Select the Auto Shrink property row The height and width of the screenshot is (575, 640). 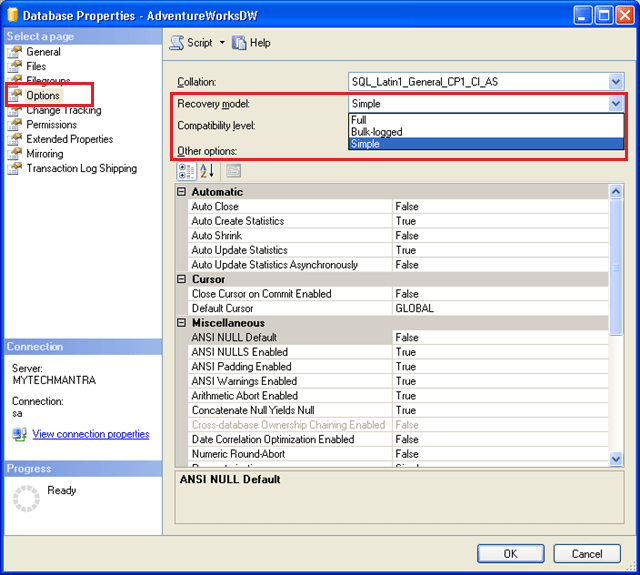click(x=398, y=235)
